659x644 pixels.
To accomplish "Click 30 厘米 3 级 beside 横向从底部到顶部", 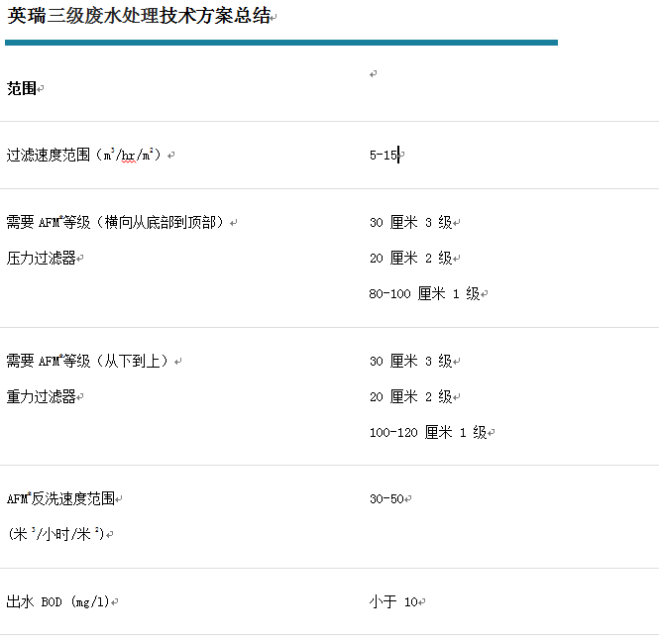I will 410,222.
